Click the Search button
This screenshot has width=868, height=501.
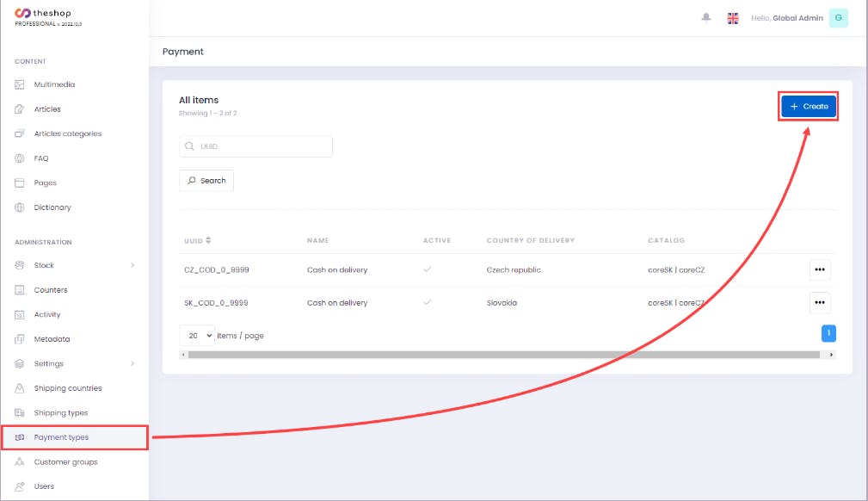tap(206, 181)
